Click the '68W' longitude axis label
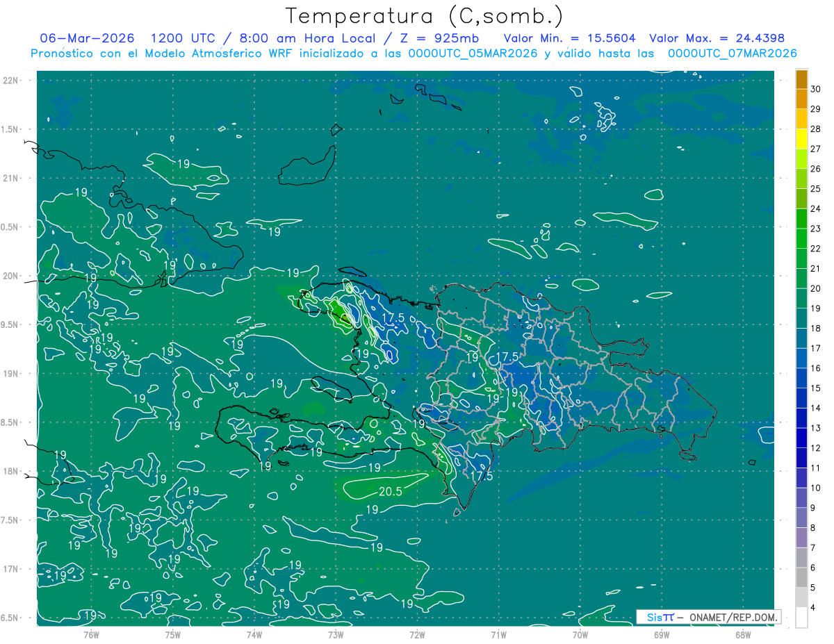The width and height of the screenshot is (834, 644). pyautogui.click(x=742, y=634)
